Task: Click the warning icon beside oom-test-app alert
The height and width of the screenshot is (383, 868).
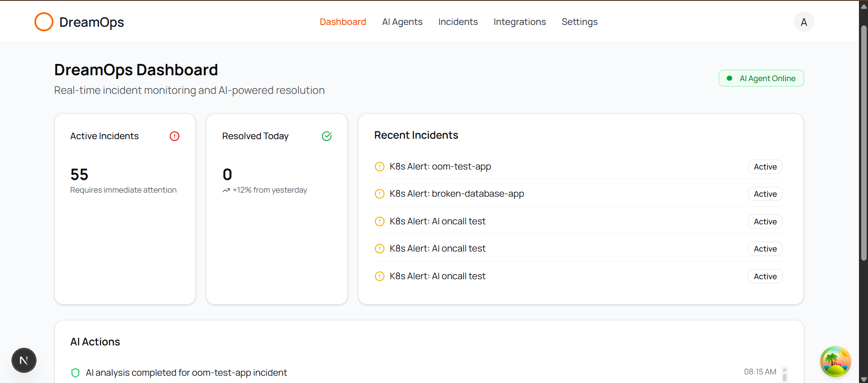Action: click(x=379, y=167)
